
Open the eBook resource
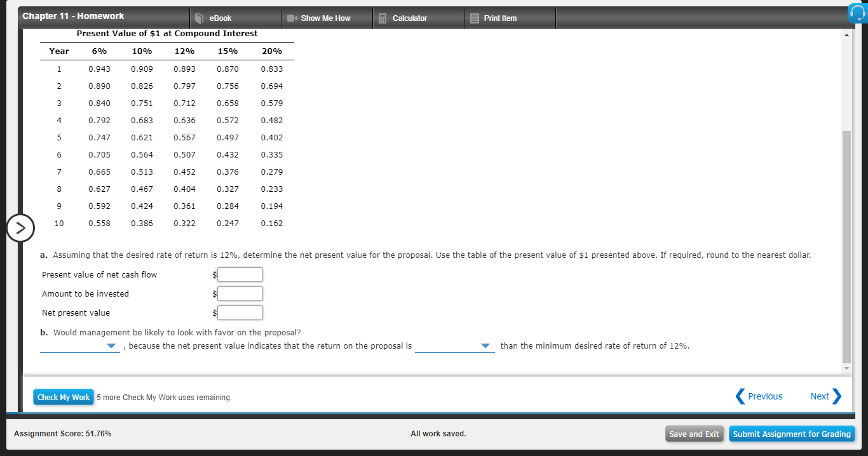click(x=213, y=18)
